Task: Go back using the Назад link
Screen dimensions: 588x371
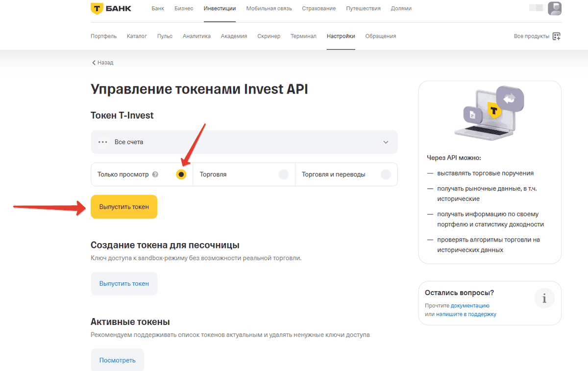Action: click(102, 63)
